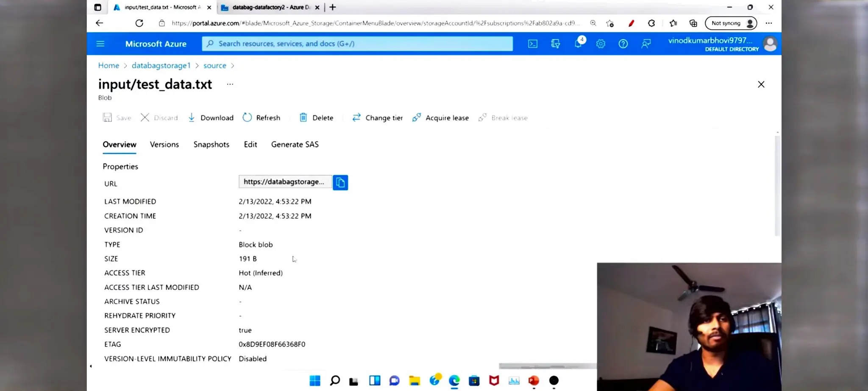Switch to the databag-datafactory2 browser tab
This screenshot has height=391, width=868.
270,7
